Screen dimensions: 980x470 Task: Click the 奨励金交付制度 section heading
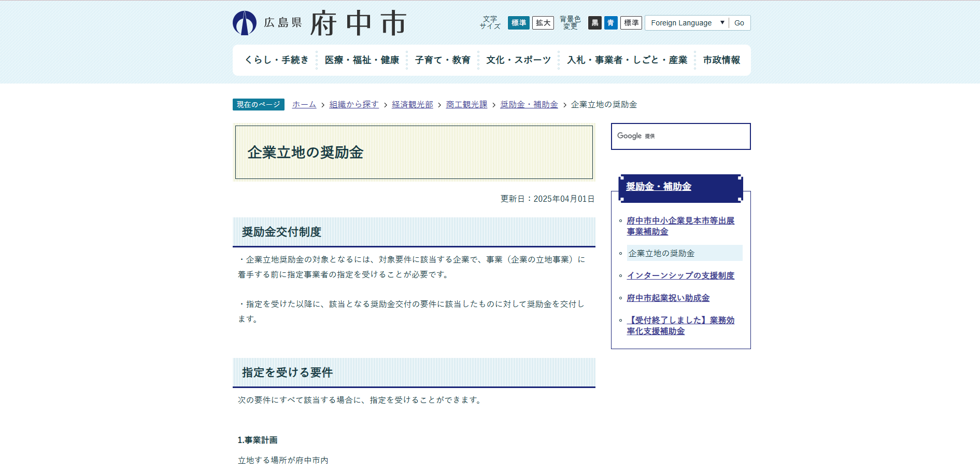click(x=281, y=232)
